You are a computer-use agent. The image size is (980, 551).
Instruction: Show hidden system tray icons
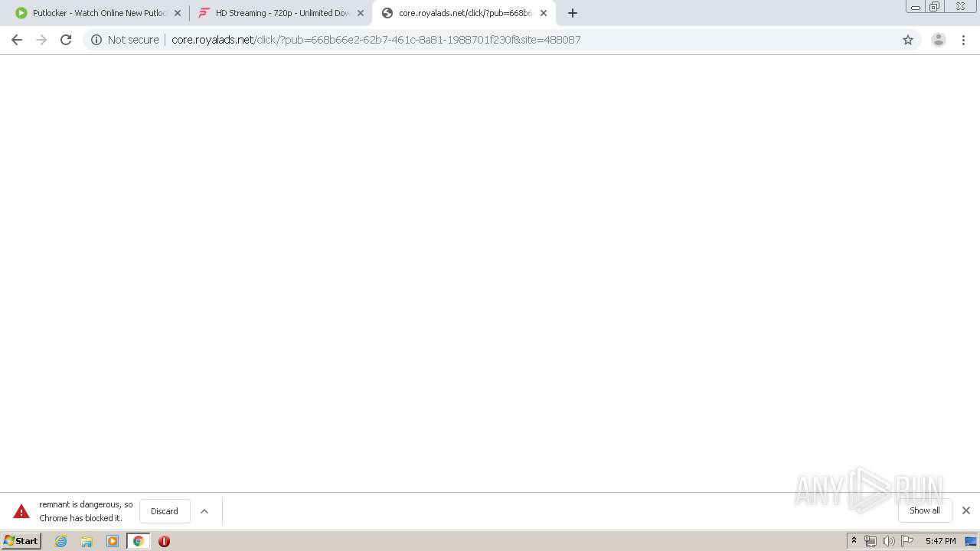point(854,541)
